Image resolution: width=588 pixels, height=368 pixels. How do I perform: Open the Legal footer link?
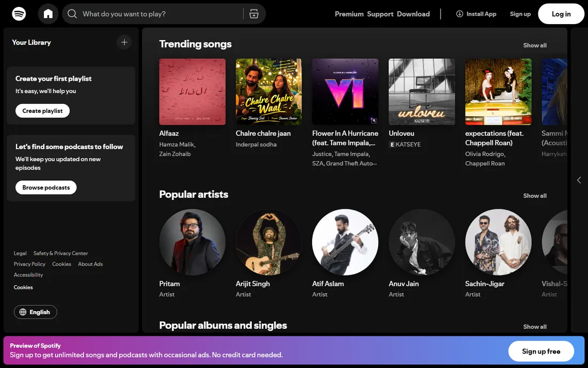[20, 253]
